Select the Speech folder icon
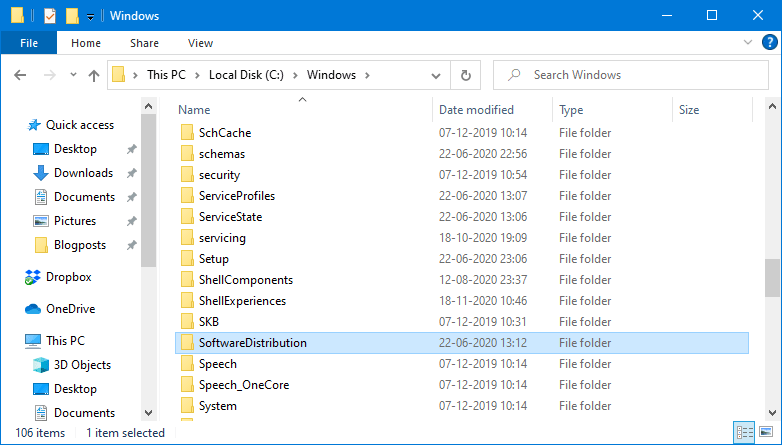Viewport: 782px width, 445px height. pyautogui.click(x=187, y=364)
